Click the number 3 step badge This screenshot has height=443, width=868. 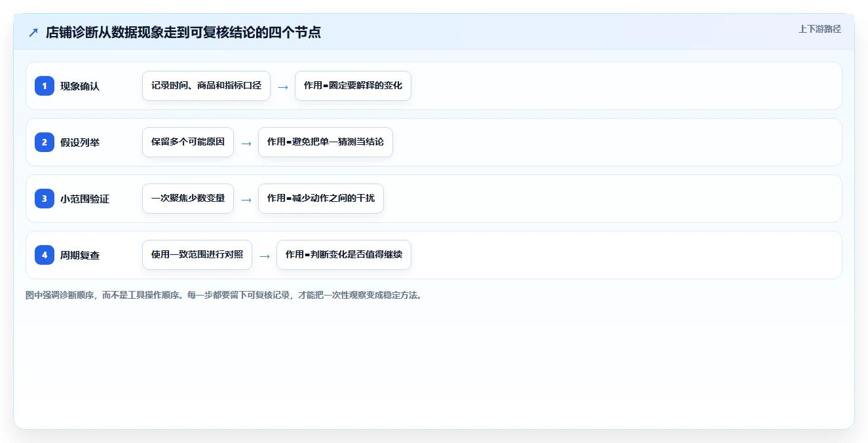[45, 199]
